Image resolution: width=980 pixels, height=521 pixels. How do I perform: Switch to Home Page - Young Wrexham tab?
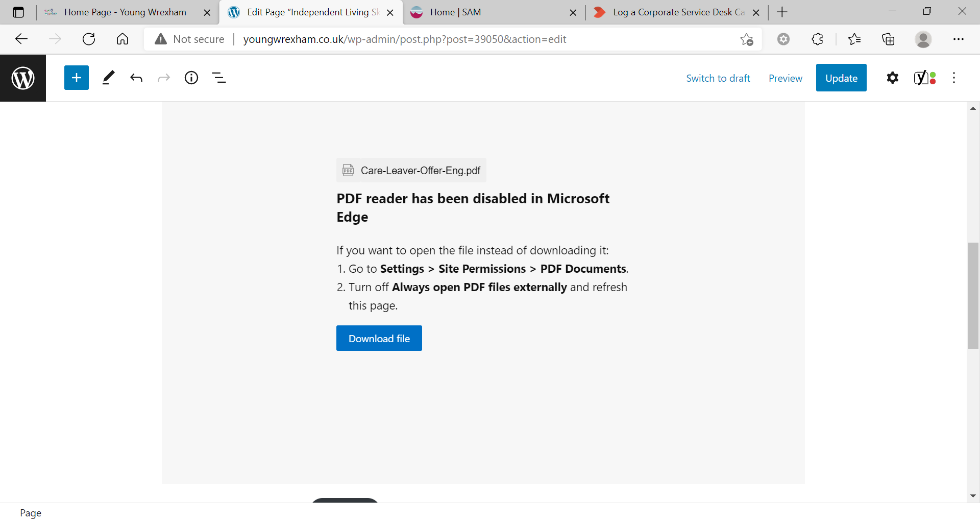click(125, 12)
